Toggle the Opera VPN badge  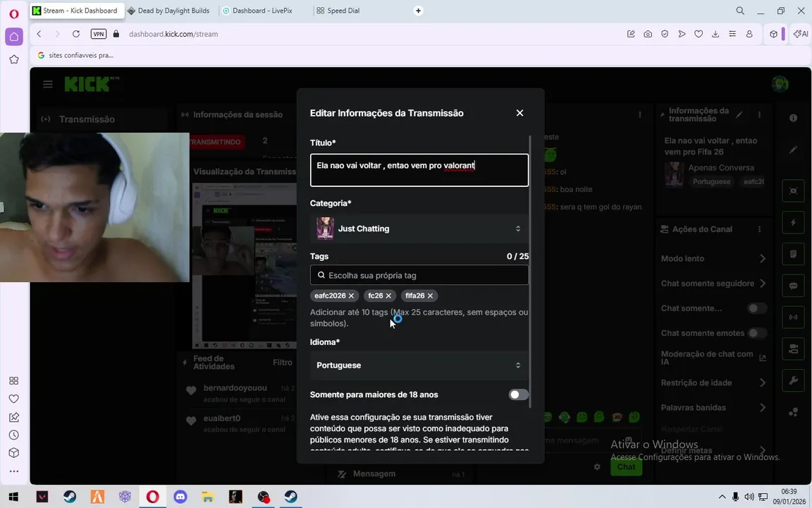[x=99, y=34]
